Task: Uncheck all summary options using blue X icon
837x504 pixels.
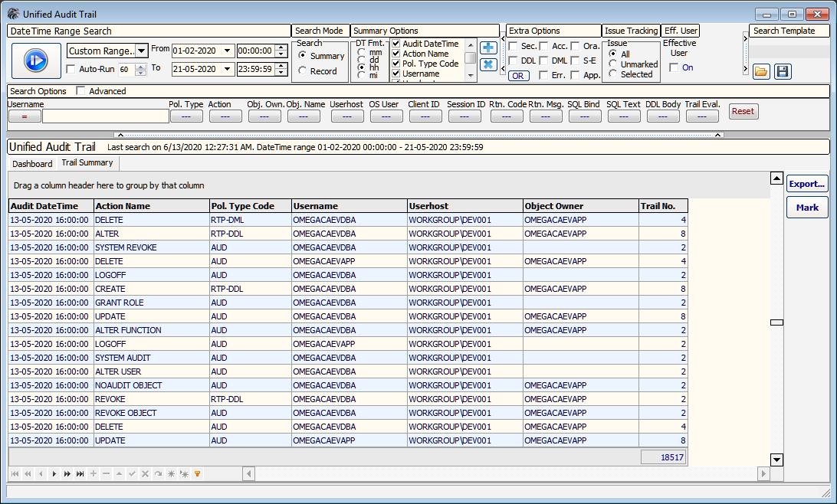Action: coord(488,64)
